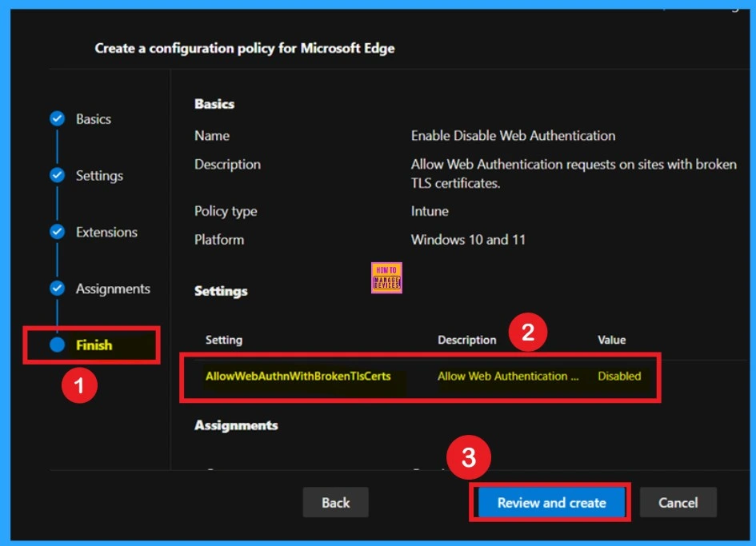This screenshot has height=546, width=756.
Task: Click the Allow Web Authentication ... description cell
Action: 508,377
